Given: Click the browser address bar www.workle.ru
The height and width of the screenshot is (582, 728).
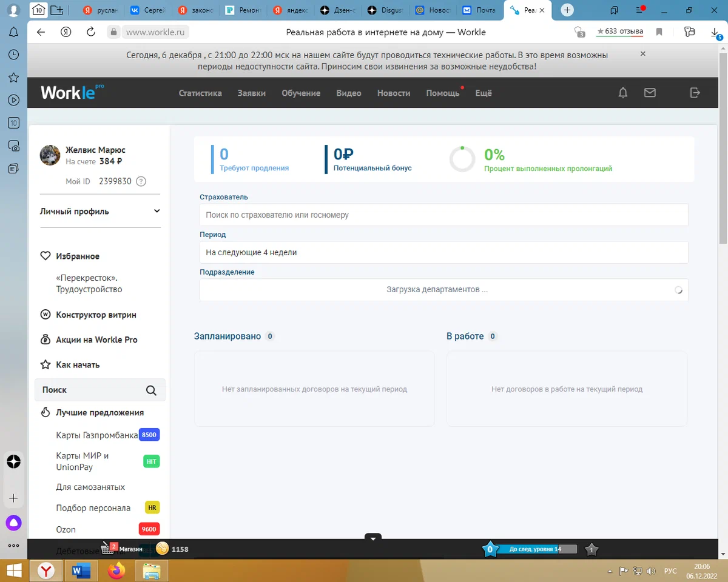Looking at the screenshot, I should point(155,32).
